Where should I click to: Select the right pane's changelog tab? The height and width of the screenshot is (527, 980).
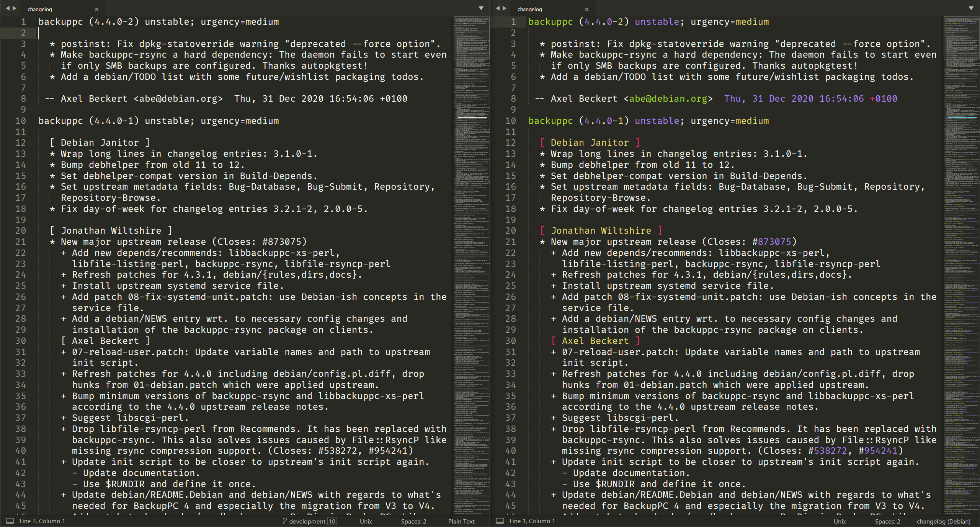(530, 9)
